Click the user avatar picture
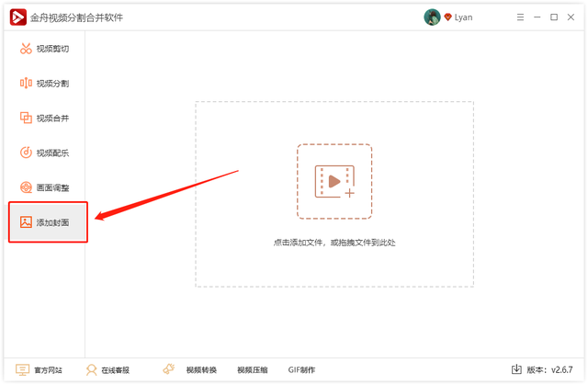Image resolution: width=588 pixels, height=385 pixels. click(x=432, y=17)
